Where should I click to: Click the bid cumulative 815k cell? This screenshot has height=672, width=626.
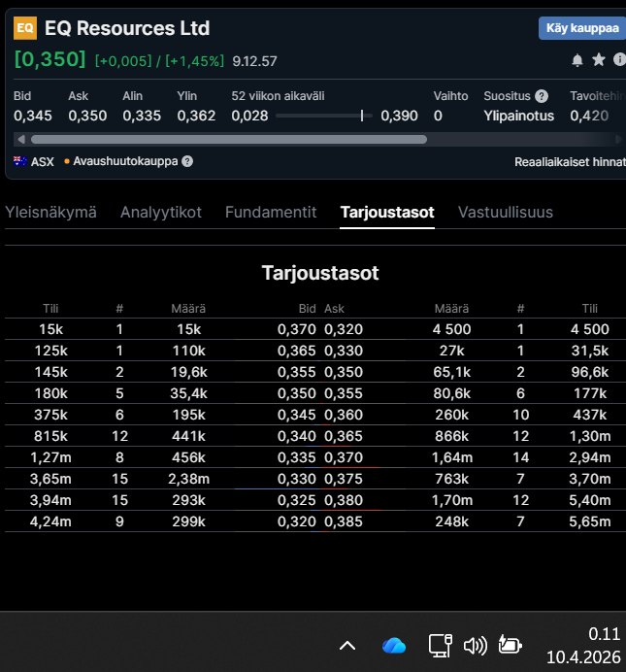[50, 436]
